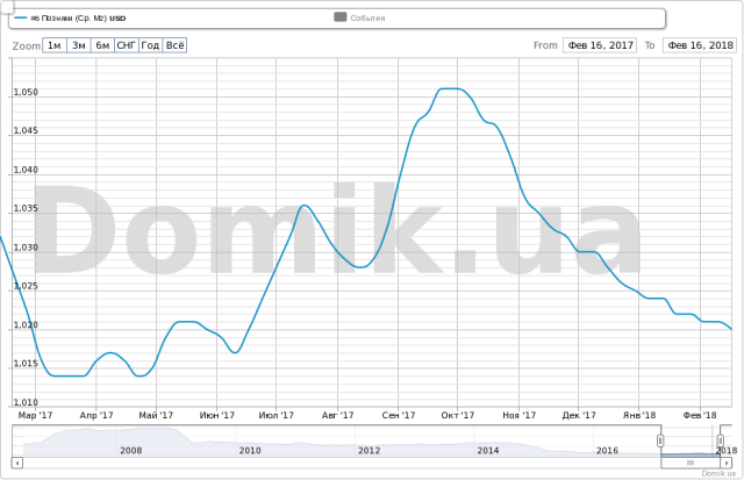
Task: Open the Domik.ua credits link
Action: point(718,473)
